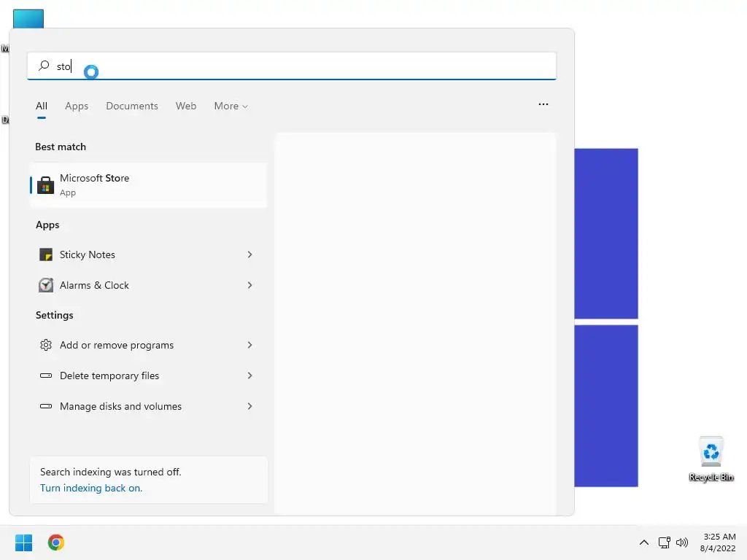
Task: Open the Recycle Bin on desktop
Action: tap(711, 459)
